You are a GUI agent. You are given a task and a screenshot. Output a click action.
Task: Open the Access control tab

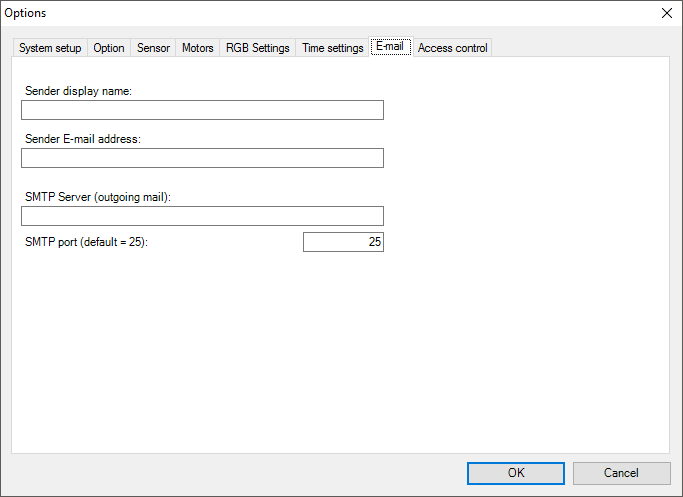[452, 48]
